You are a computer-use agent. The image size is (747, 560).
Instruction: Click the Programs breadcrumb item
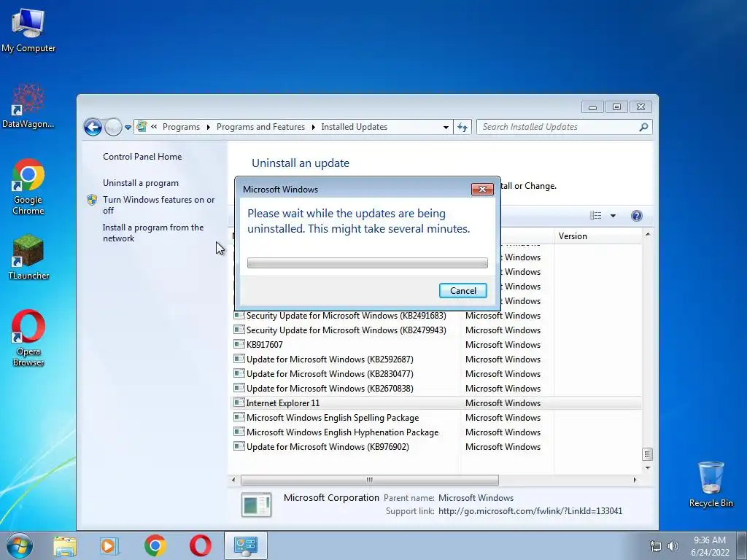[181, 127]
